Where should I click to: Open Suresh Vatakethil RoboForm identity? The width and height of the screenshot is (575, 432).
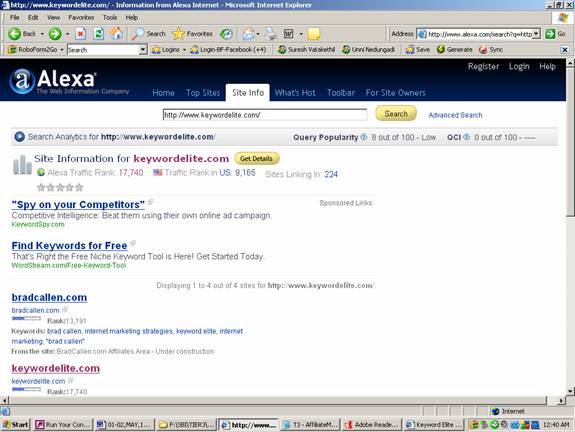click(306, 50)
